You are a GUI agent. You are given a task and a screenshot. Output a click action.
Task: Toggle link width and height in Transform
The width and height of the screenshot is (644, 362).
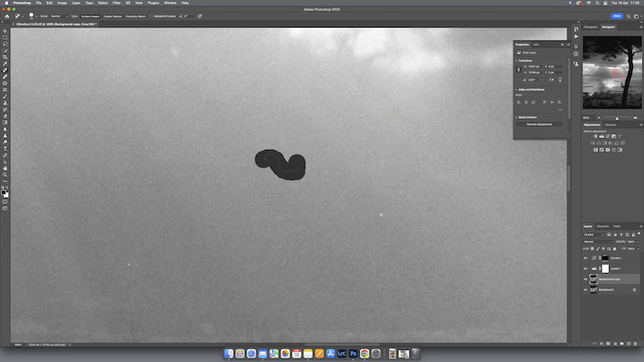(519, 69)
